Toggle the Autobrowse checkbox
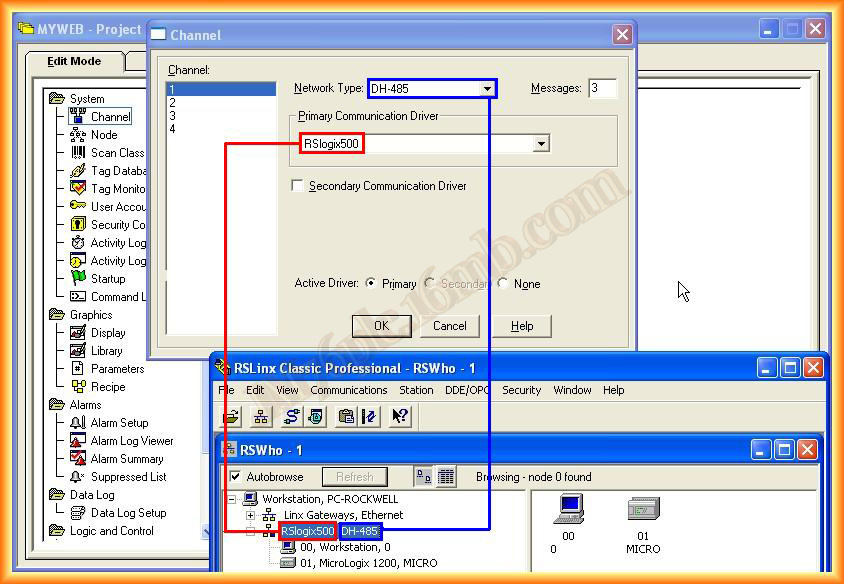This screenshot has width=844, height=584. 235,477
